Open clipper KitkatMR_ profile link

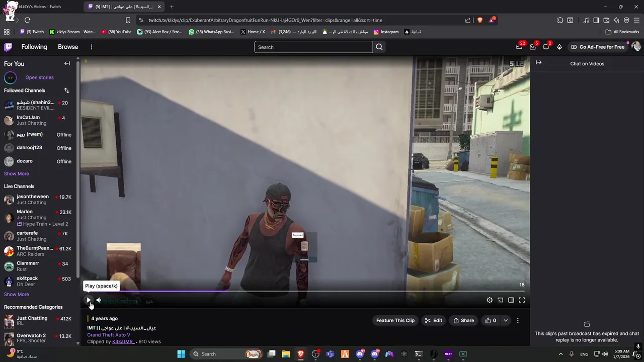pos(123,341)
